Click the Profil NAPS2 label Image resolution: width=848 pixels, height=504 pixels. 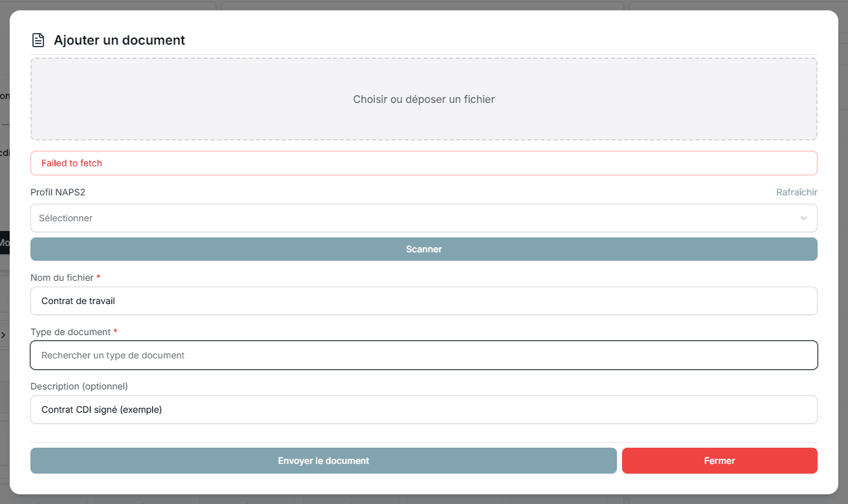[58, 192]
